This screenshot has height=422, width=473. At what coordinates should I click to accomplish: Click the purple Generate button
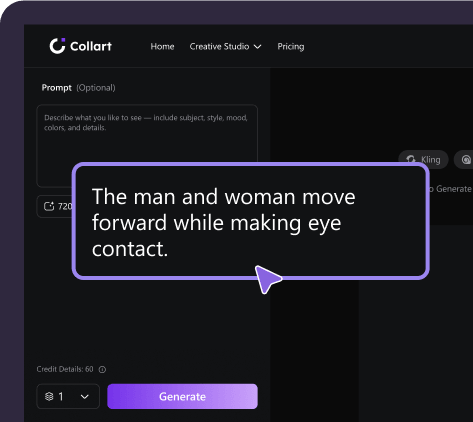coord(182,396)
